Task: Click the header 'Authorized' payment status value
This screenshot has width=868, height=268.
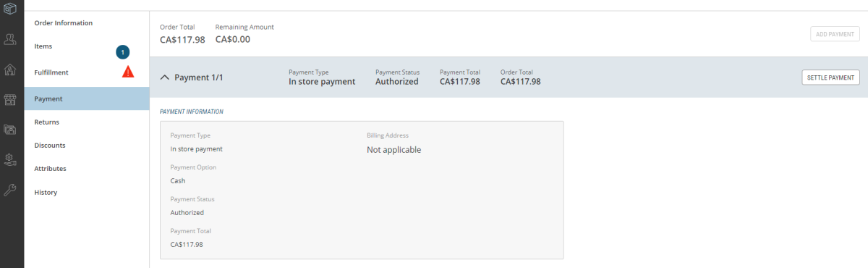Action: pyautogui.click(x=397, y=82)
